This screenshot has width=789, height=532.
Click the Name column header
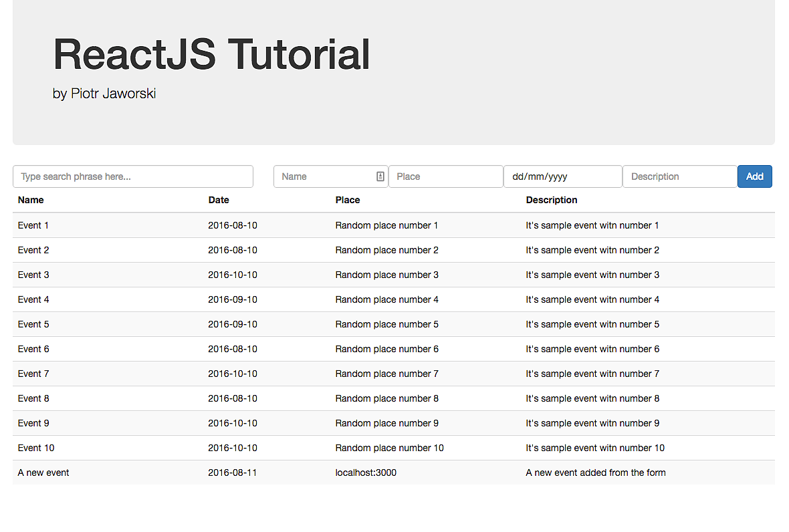(x=31, y=200)
